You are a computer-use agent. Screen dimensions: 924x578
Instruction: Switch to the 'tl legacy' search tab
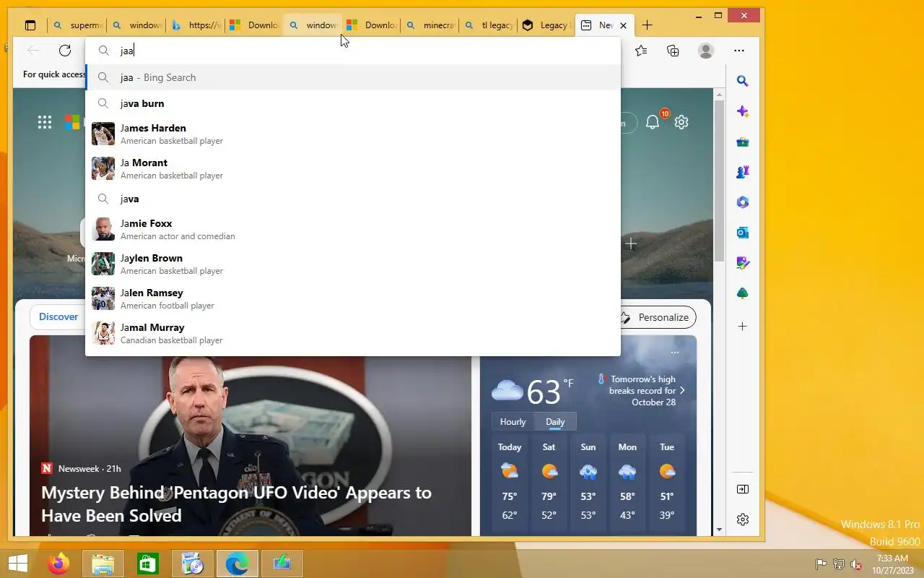coord(488,25)
